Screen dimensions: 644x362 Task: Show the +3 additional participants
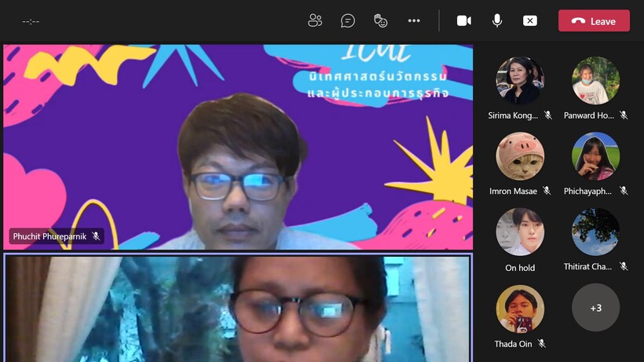click(x=595, y=308)
